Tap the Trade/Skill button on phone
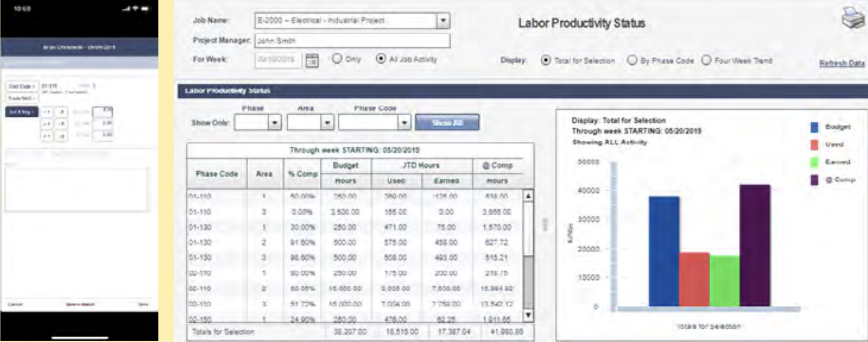Screen dimensions: 868x342 pyautogui.click(x=22, y=99)
